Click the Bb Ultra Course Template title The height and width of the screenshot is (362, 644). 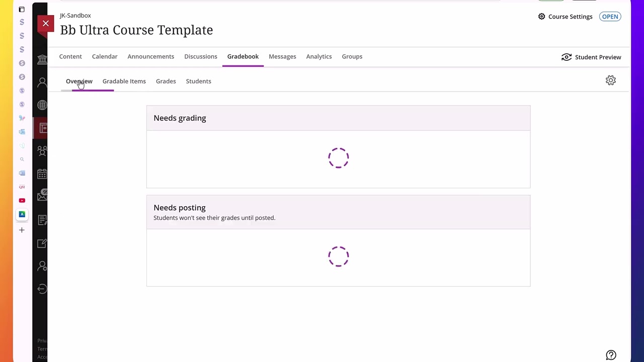coord(136,30)
